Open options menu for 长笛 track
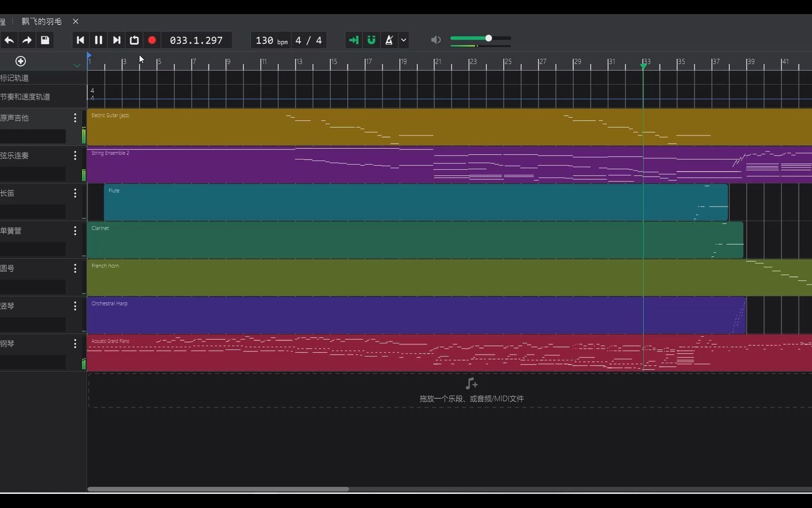The image size is (812, 508). (x=75, y=193)
